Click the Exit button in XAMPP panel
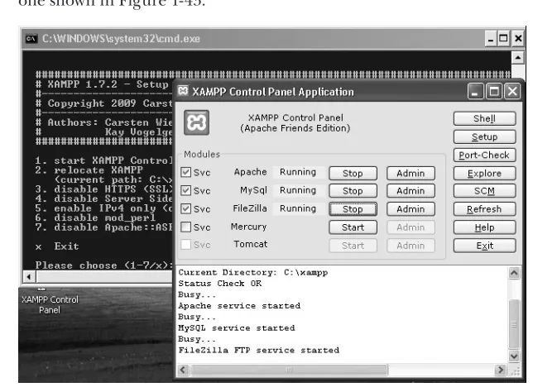The image size is (533, 392). [x=484, y=246]
